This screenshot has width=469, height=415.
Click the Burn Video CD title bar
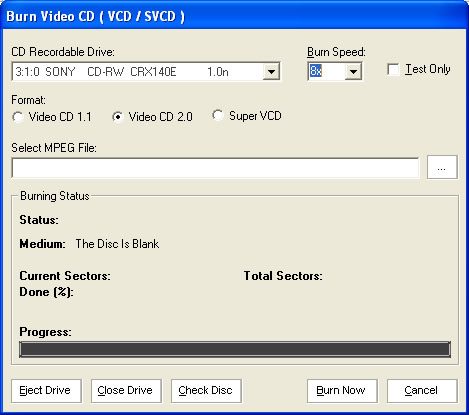[234, 16]
